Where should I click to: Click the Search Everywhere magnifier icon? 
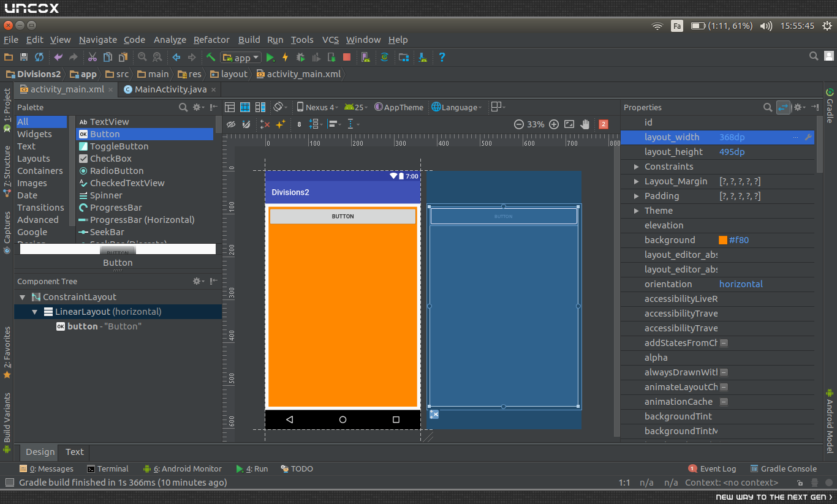[814, 56]
